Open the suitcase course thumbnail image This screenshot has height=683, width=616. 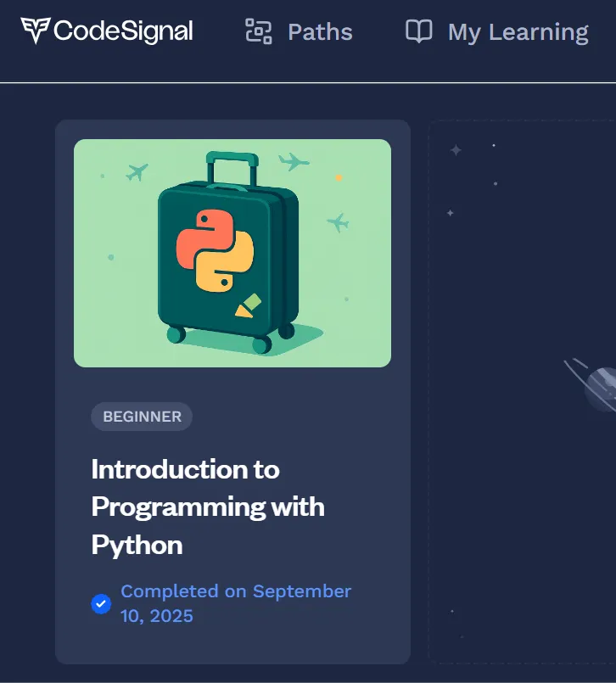[232, 253]
